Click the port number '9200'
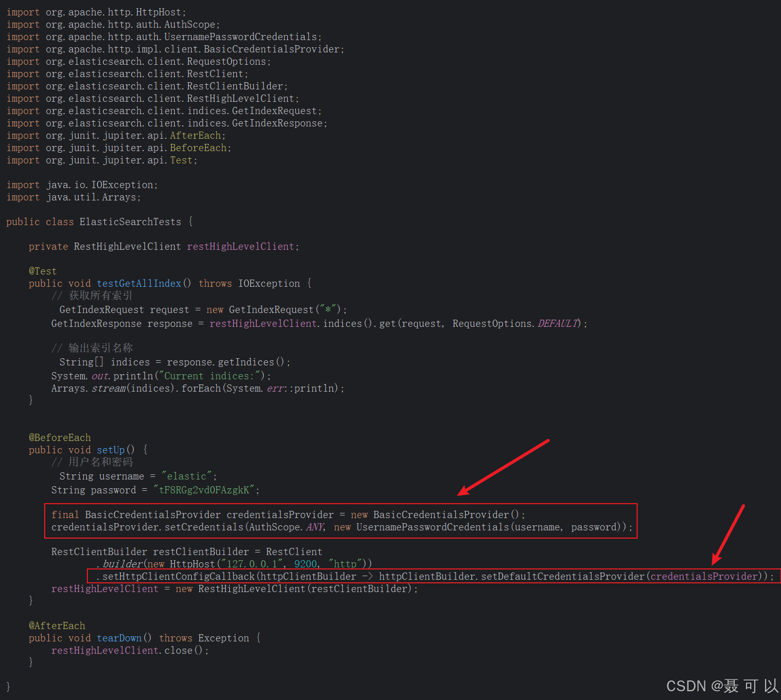Screen dimensions: 781x700 click(306, 564)
